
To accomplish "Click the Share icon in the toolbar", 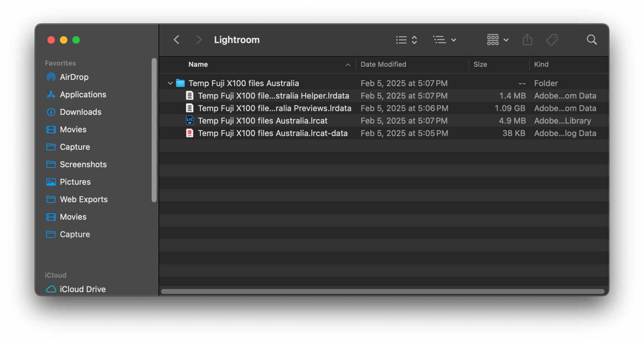I will coord(527,40).
